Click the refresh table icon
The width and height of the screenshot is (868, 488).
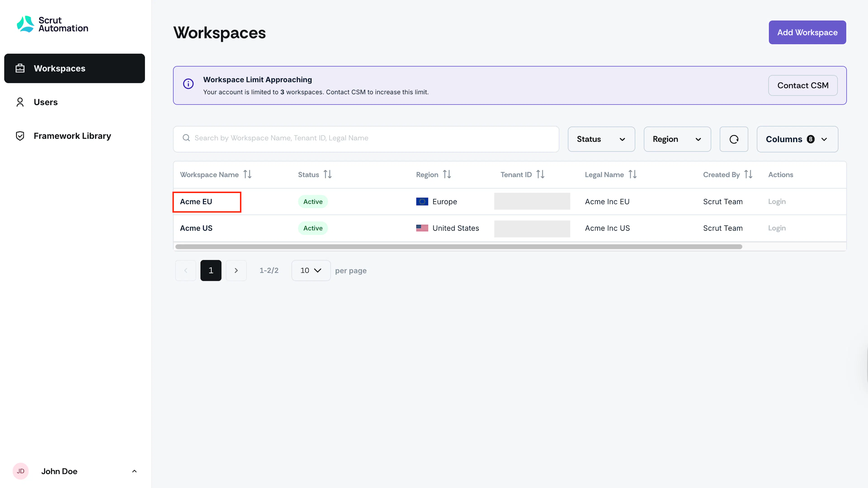pos(734,139)
